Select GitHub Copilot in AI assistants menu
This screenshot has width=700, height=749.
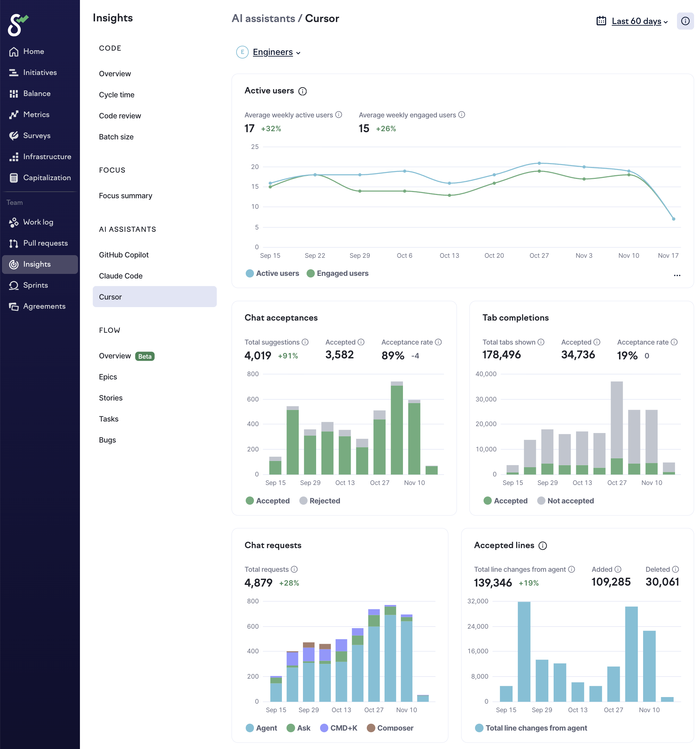point(124,255)
